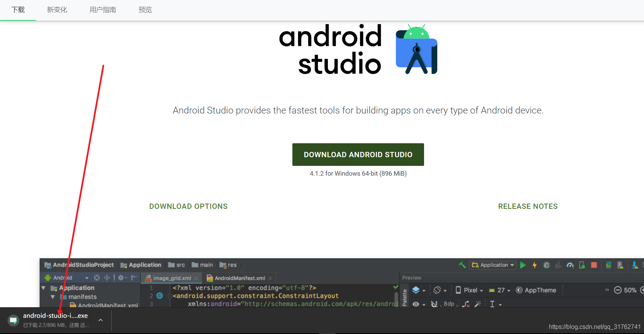Screen dimensions: 644x334
Task: Click the zoom out minus icon in Preview
Action: [x=618, y=290]
